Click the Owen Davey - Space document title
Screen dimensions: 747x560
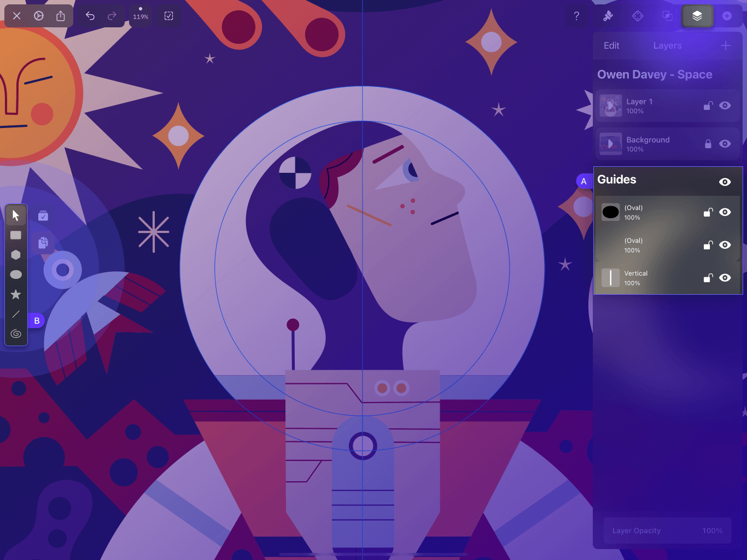[x=655, y=74]
